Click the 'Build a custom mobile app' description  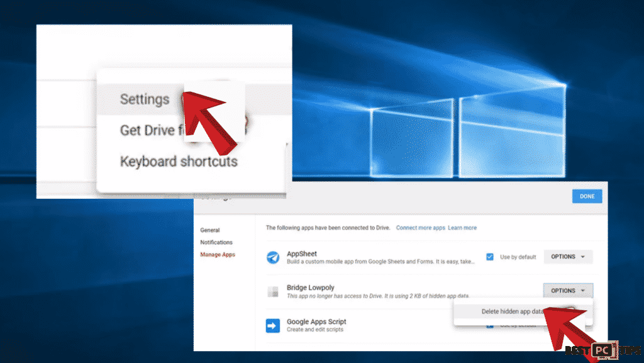pyautogui.click(x=380, y=261)
